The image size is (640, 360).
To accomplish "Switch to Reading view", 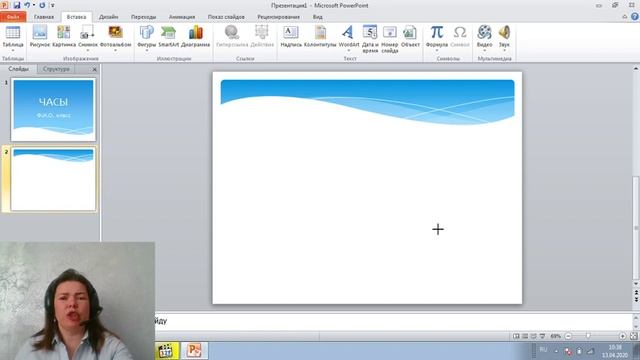I will point(533,336).
